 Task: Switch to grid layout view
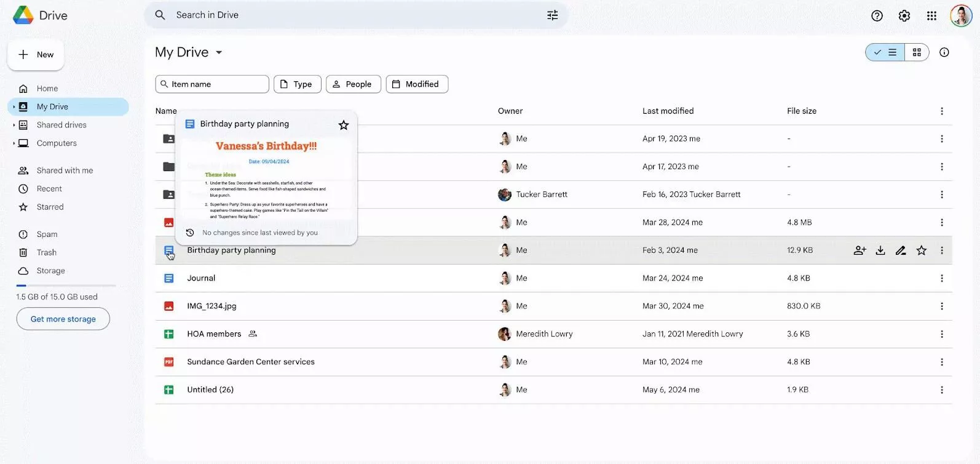(917, 52)
